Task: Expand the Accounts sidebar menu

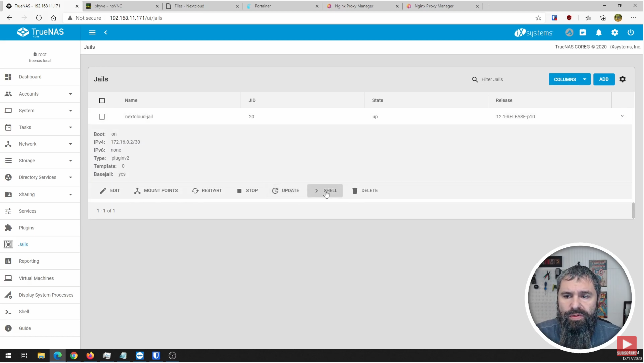Action: point(40,94)
